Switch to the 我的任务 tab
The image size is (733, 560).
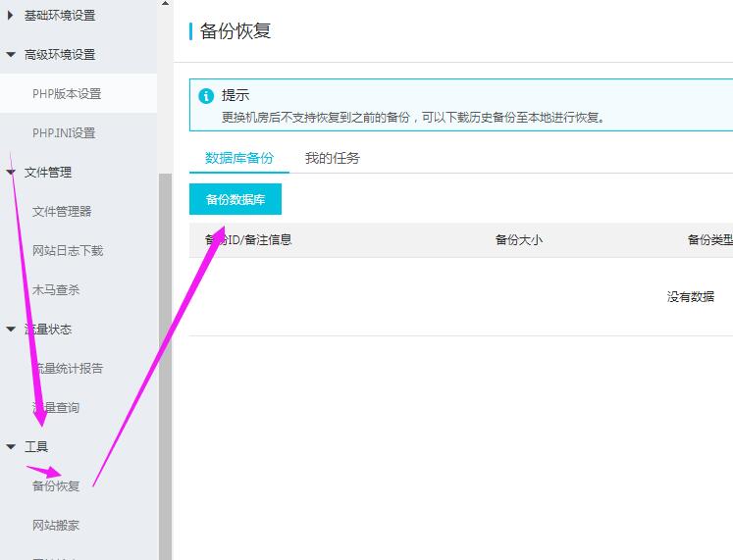point(332,158)
